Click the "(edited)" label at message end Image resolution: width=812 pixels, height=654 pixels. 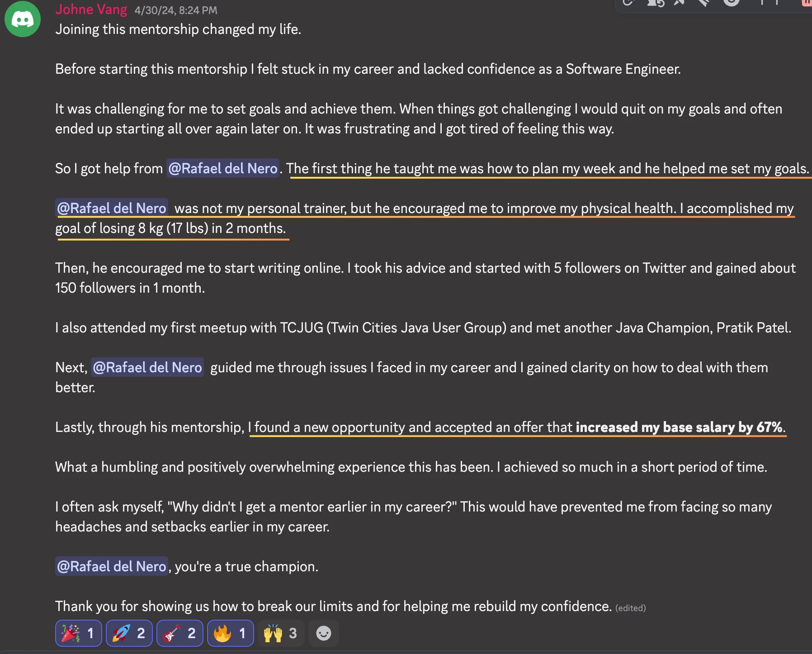(630, 608)
